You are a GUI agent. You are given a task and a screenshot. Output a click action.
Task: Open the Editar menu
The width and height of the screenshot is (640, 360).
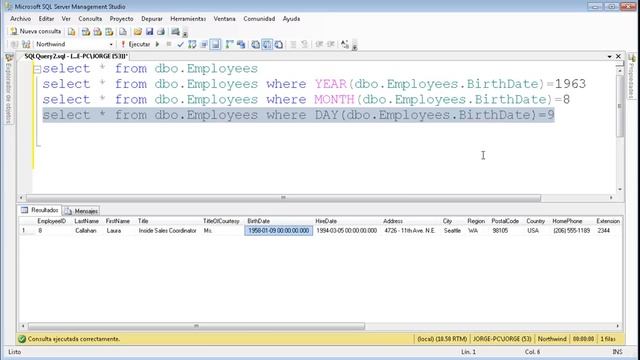[x=46, y=19]
